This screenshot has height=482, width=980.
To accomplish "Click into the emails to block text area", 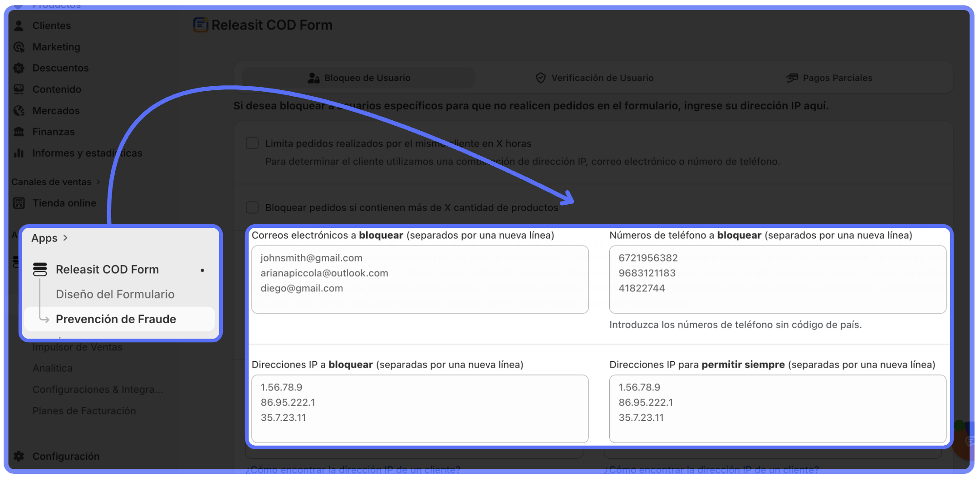I will click(x=420, y=280).
